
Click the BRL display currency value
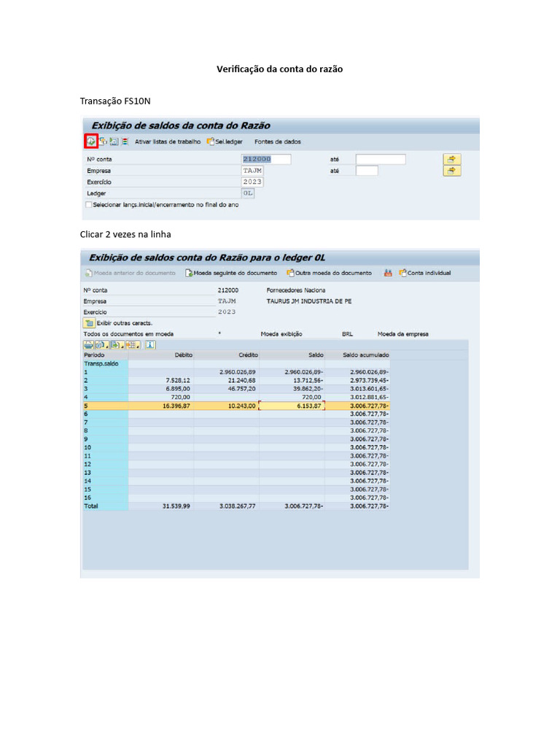click(x=347, y=334)
